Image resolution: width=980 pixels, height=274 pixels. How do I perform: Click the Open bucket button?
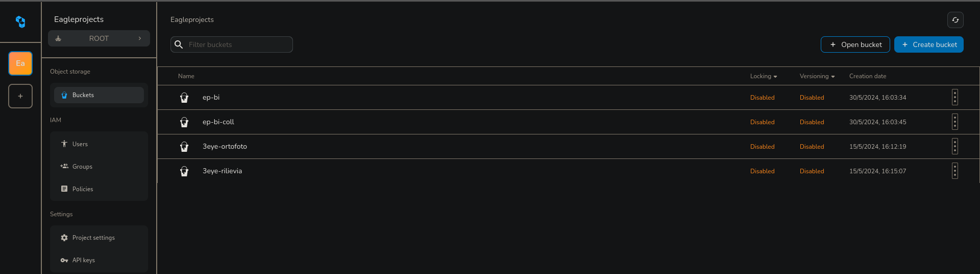(855, 44)
